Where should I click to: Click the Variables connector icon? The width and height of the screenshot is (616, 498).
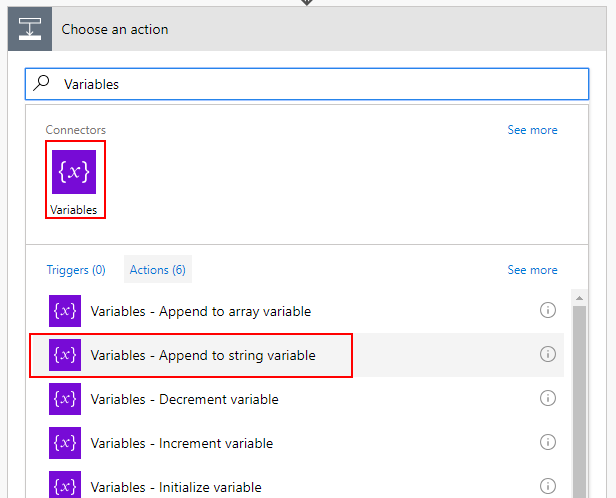pos(74,172)
